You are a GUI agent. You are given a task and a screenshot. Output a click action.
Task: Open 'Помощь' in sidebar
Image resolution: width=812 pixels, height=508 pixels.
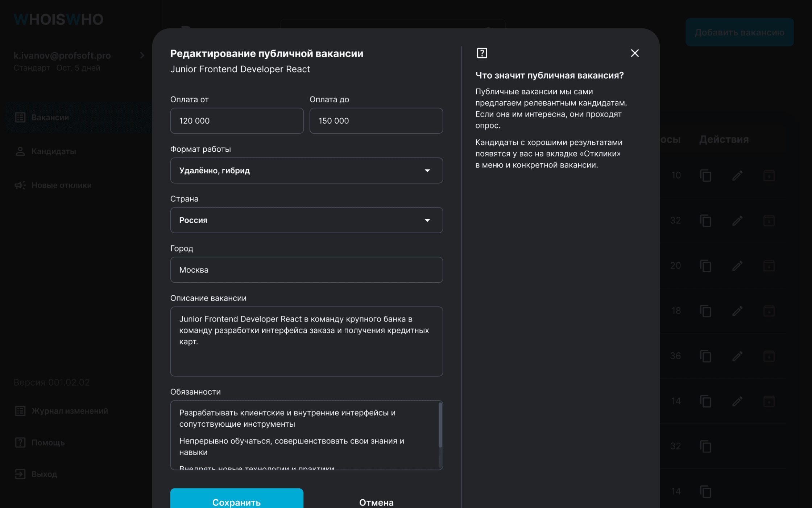tap(48, 443)
